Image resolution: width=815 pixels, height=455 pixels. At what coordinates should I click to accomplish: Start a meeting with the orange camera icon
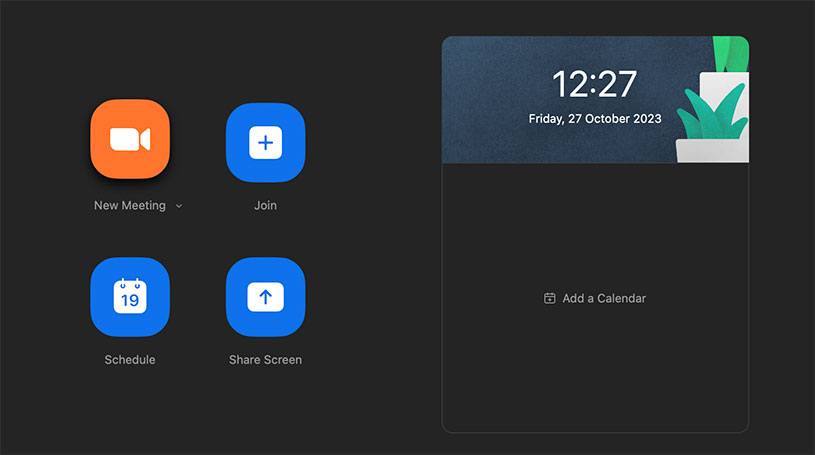point(130,141)
